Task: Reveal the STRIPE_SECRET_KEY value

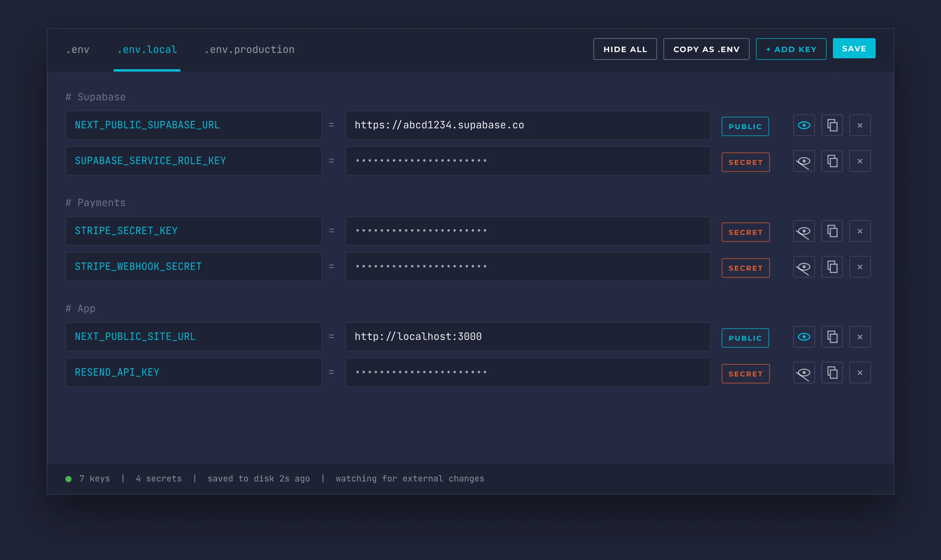Action: click(804, 231)
